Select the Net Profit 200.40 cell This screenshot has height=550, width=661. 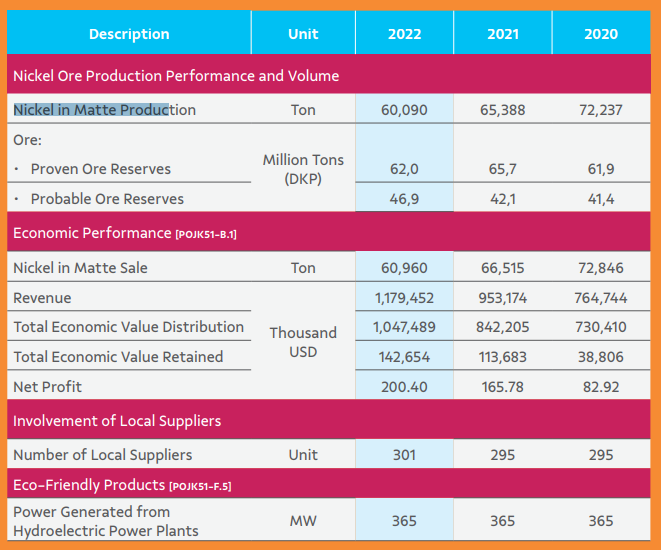pos(404,386)
